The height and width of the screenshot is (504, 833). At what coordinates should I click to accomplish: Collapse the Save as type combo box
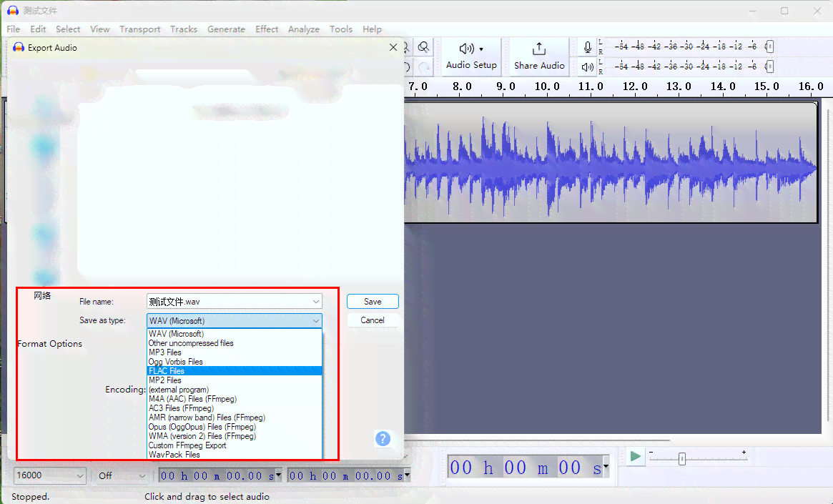point(235,321)
